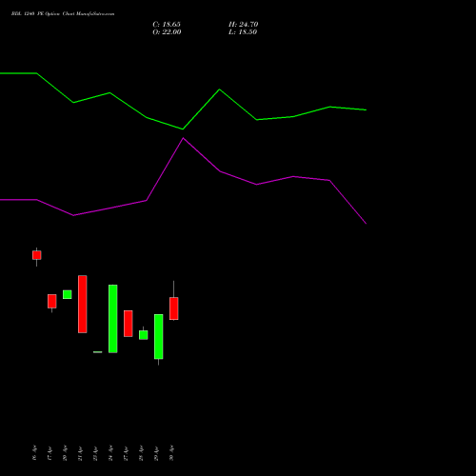Viewport: 476px width, 476px height.
Task: Click the '23 Apr' date axis label
Action: click(x=95, y=453)
